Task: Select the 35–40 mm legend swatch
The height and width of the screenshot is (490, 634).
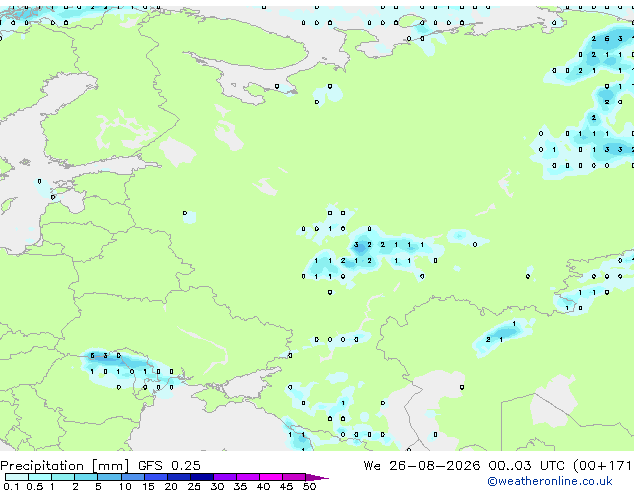Action: pos(247,477)
